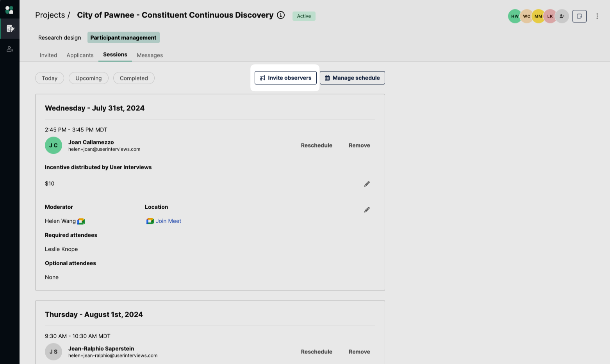Add a collaborator with the add-person icon
This screenshot has width=610, height=364.
coord(562,16)
